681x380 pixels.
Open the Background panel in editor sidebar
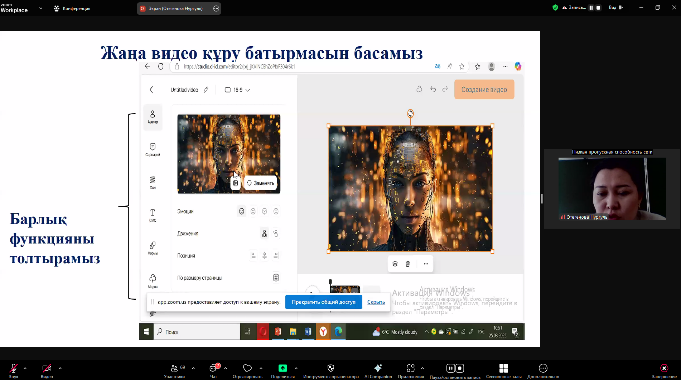(152, 182)
